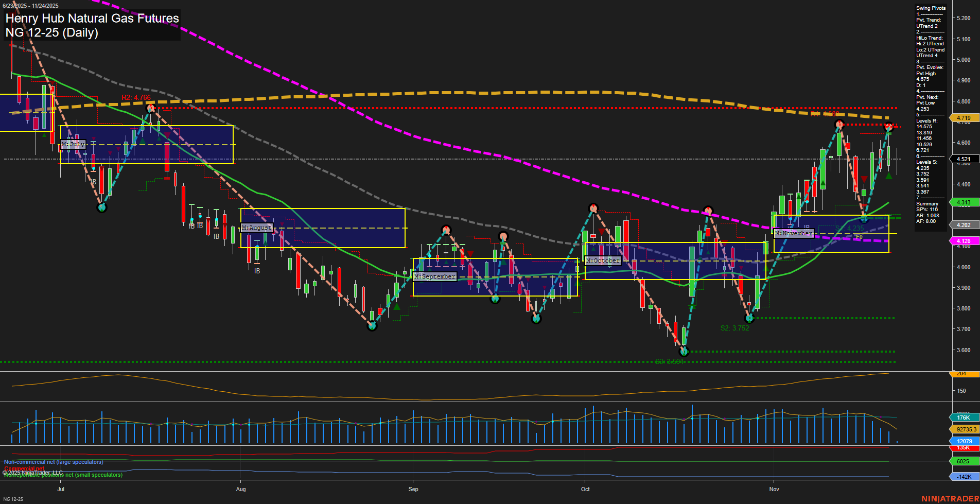Click the magenta 4.126 price marker
This screenshot has height=504, width=980.
click(963, 240)
